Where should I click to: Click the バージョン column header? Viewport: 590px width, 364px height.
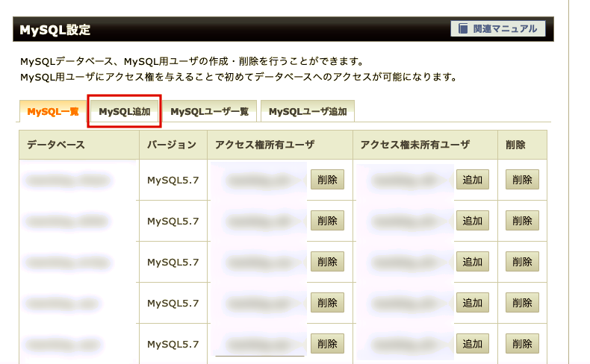(173, 145)
